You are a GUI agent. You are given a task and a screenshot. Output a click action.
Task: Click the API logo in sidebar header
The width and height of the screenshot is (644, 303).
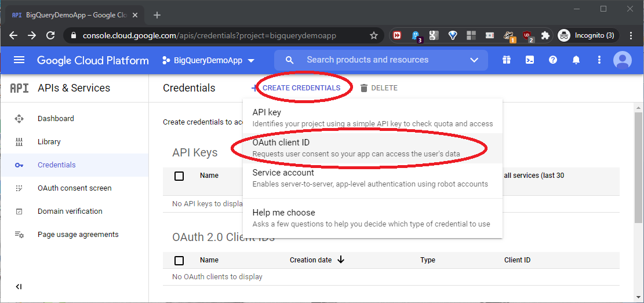19,88
